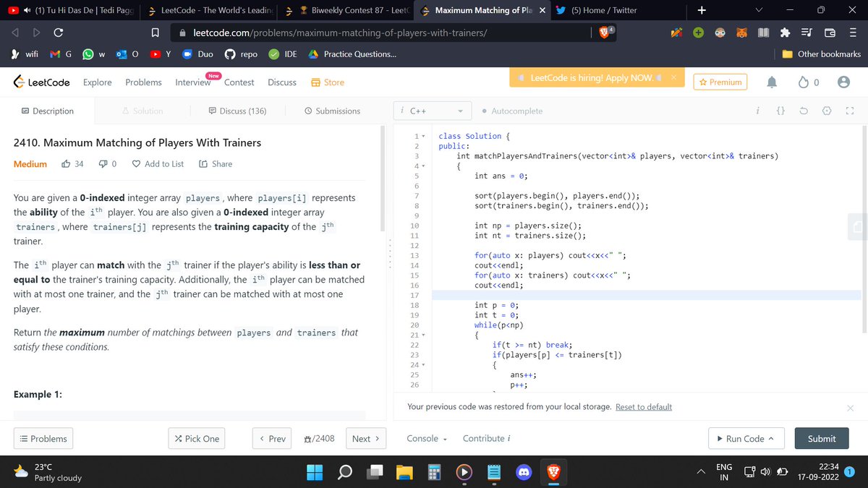Click the LeetCode logo
This screenshot has height=488, width=868.
[x=41, y=82]
